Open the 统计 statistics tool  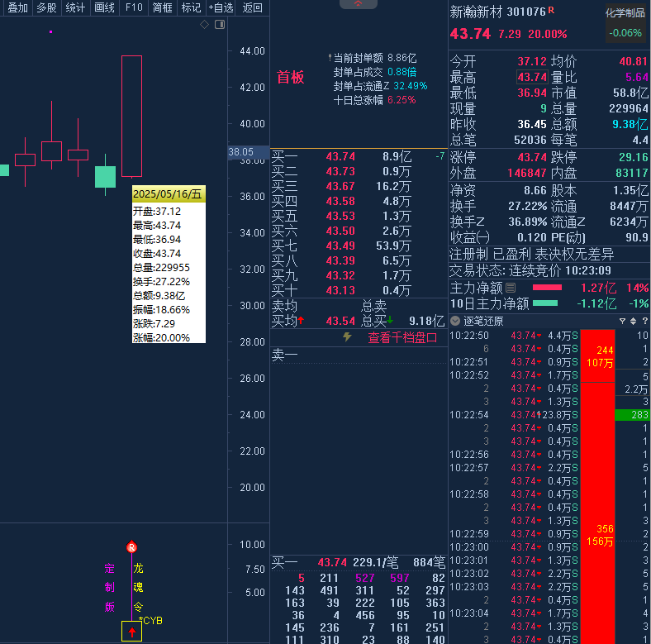click(75, 7)
